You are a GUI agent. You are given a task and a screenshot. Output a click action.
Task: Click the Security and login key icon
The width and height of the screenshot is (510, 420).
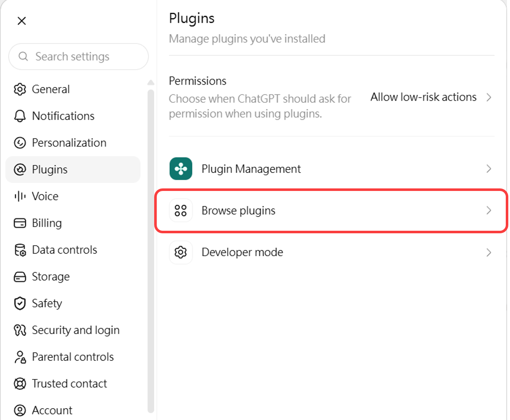19,330
